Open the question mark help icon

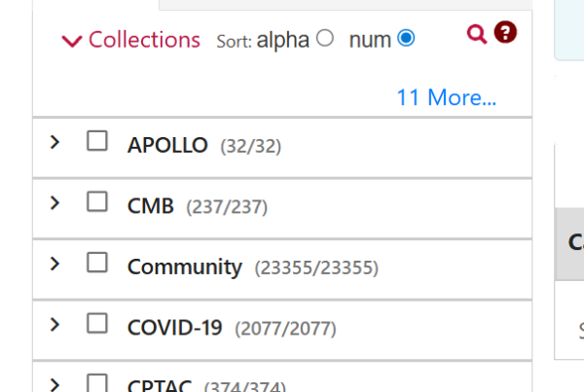(505, 32)
